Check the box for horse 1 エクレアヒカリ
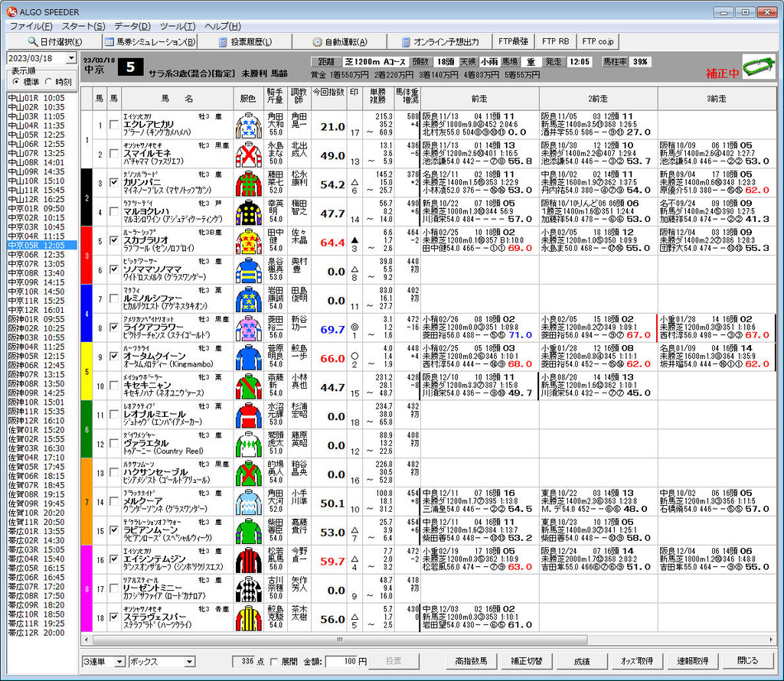 pyautogui.click(x=114, y=125)
